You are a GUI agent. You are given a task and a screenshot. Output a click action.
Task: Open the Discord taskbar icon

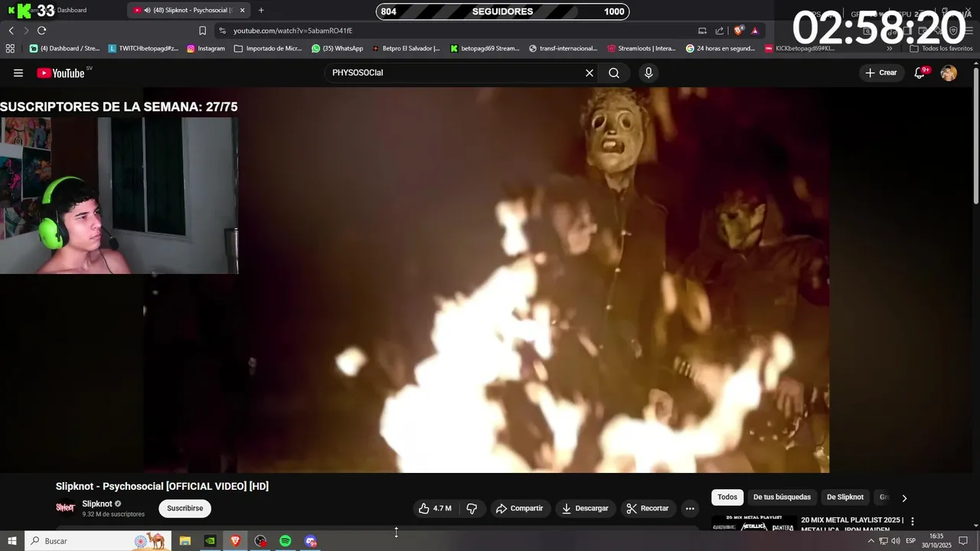(310, 541)
